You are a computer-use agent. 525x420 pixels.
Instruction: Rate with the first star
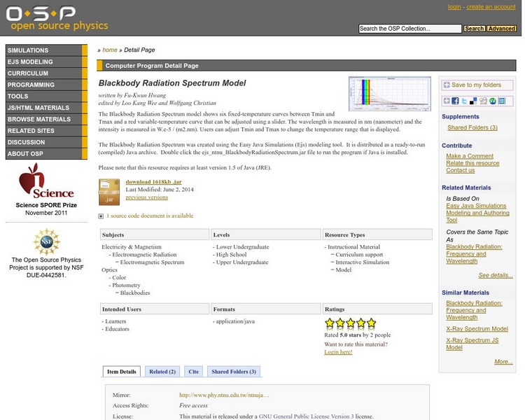tap(330, 323)
